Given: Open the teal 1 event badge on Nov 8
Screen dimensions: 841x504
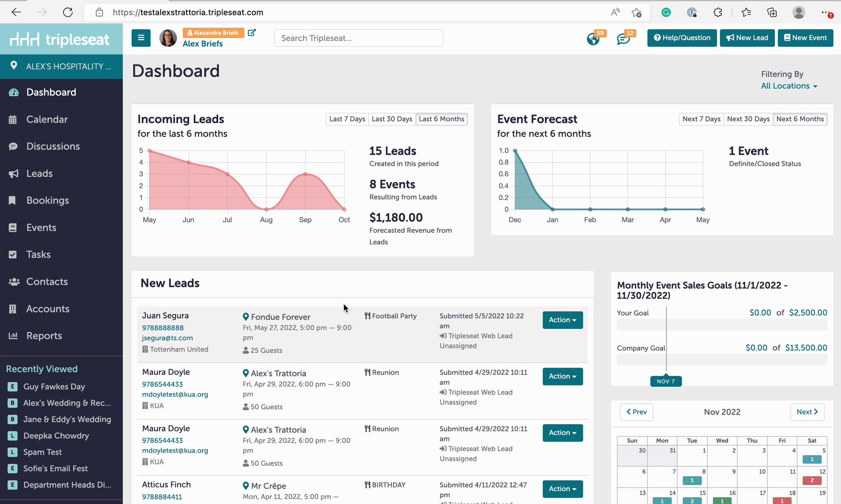Looking at the screenshot, I should (692, 480).
